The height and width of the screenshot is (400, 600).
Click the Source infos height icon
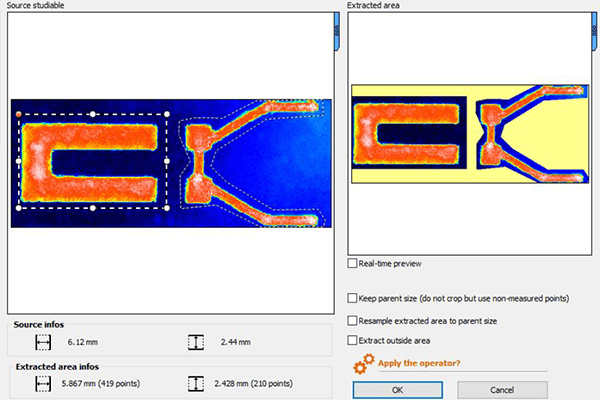pos(196,342)
